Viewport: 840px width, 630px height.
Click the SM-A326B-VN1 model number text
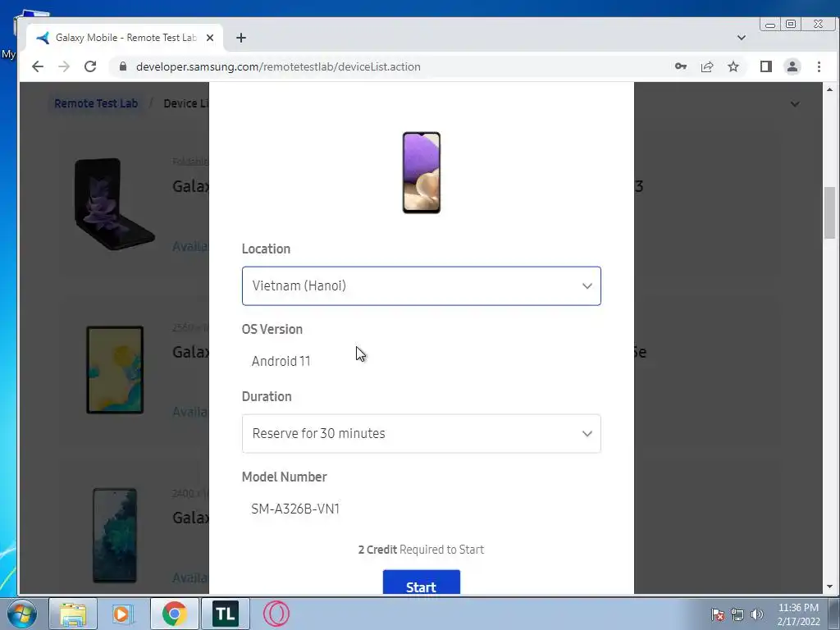(x=295, y=509)
